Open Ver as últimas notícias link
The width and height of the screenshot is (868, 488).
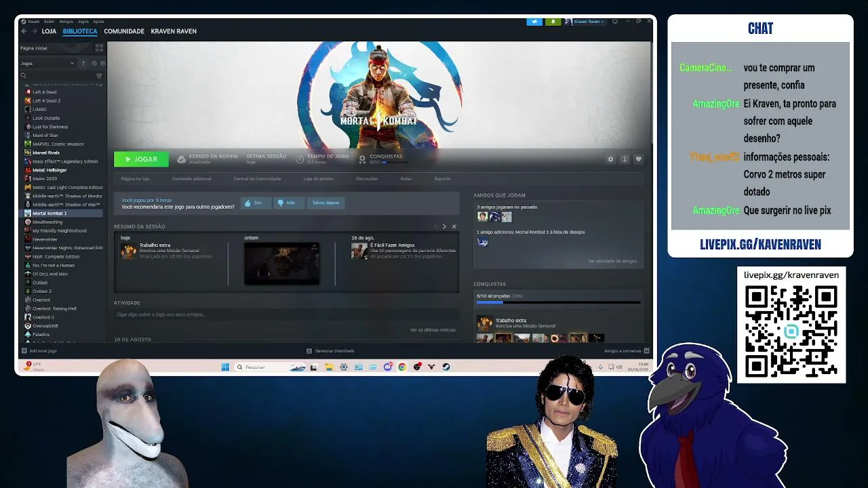(433, 330)
